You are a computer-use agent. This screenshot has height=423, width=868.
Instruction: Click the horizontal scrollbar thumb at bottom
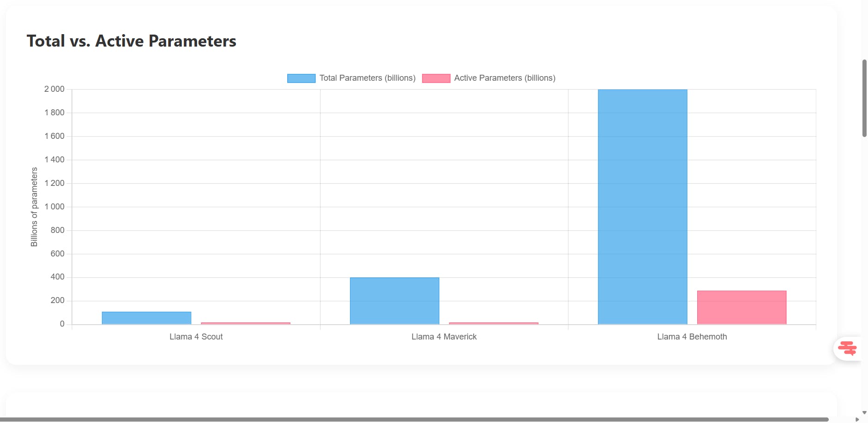tap(414, 419)
